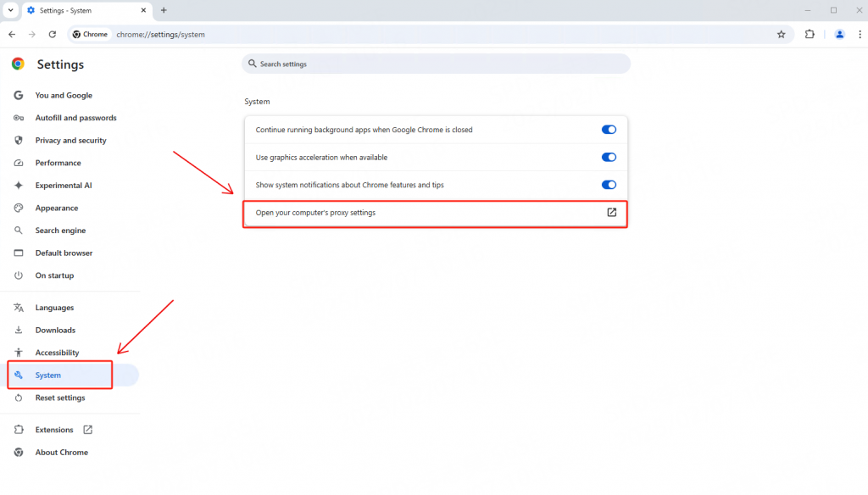The image size is (868, 495).
Task: Click the address bar URL chrome://settings/system
Action: 160,35
